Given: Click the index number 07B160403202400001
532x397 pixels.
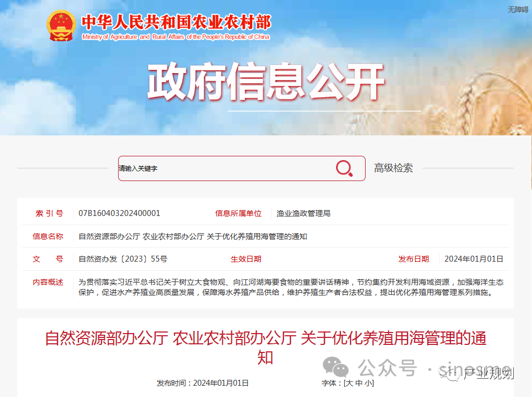Looking at the screenshot, I should tap(119, 213).
